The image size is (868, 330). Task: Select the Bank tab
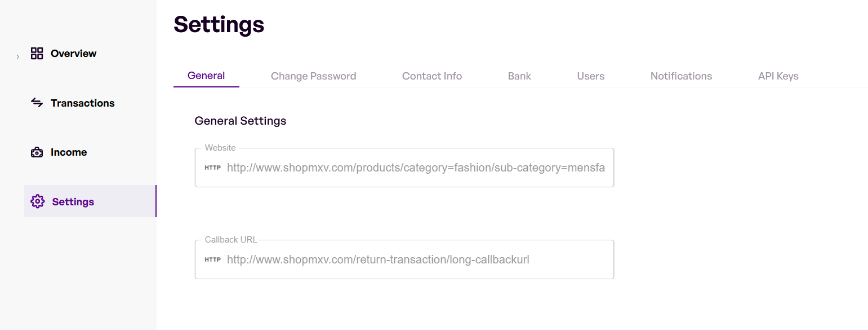pyautogui.click(x=519, y=76)
